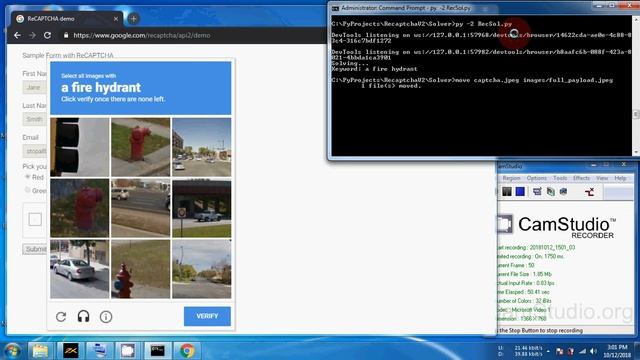Click the red autopan icon in CamStudio toolbar

pos(589,192)
